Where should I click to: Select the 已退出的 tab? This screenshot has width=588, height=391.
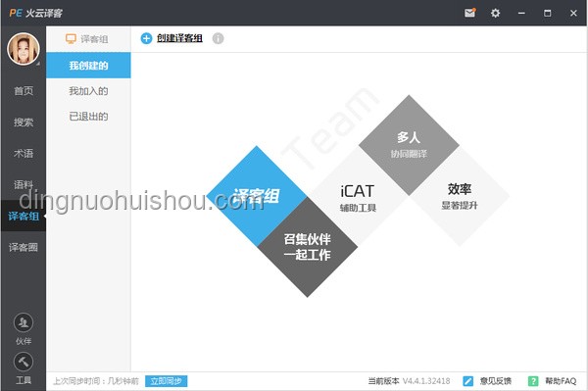coord(88,117)
